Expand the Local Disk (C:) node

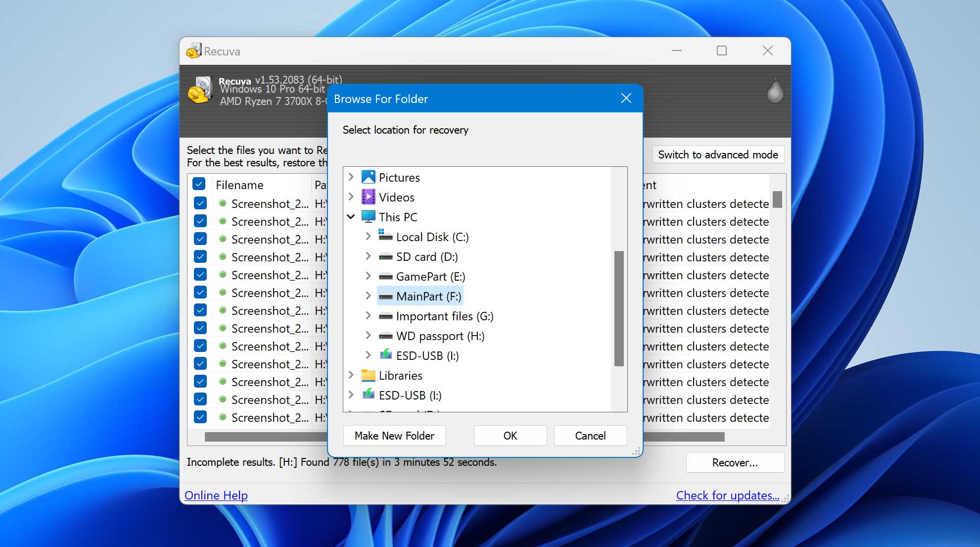368,236
